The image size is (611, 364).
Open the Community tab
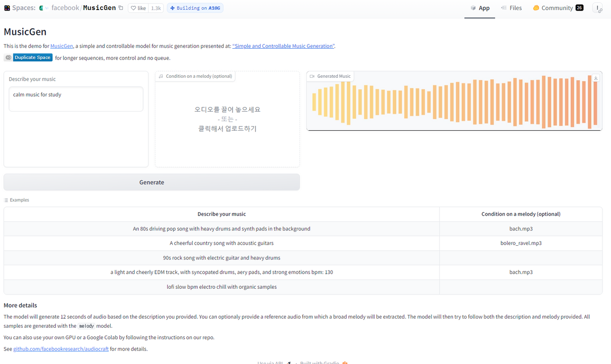(558, 8)
